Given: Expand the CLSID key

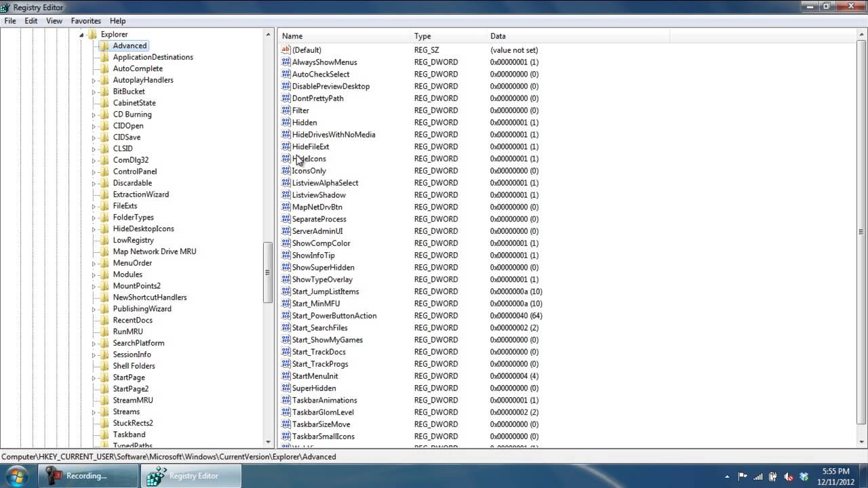Looking at the screenshot, I should pos(94,149).
